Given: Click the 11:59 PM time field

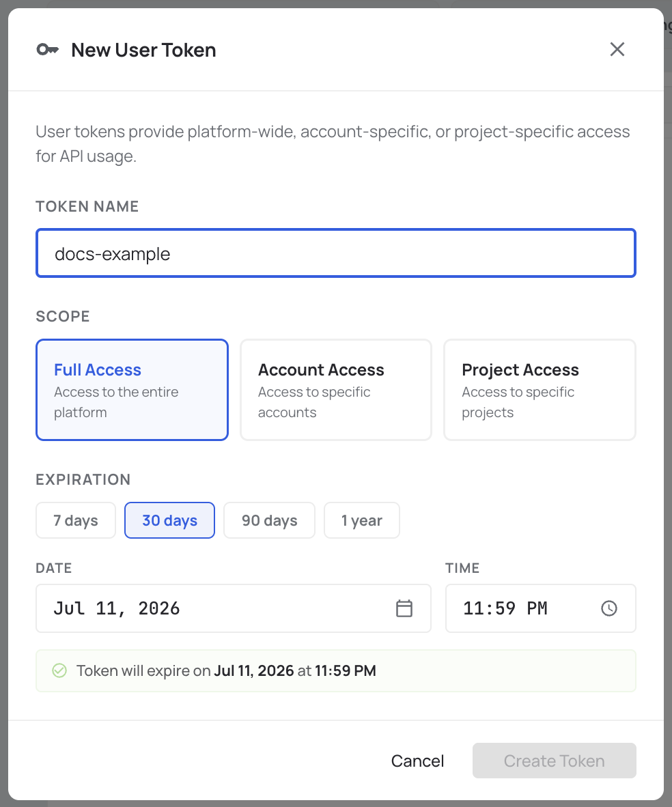Looking at the screenshot, I should (541, 608).
